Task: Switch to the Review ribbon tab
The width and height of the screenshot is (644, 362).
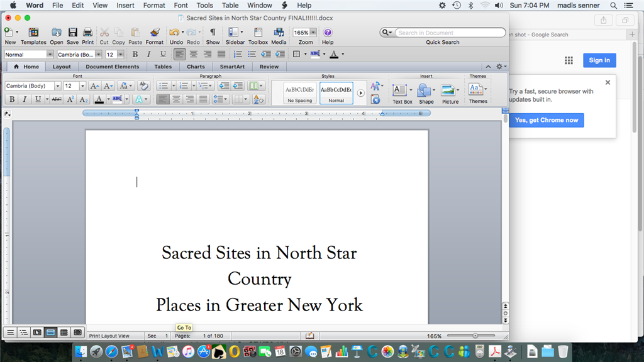Action: (x=269, y=67)
